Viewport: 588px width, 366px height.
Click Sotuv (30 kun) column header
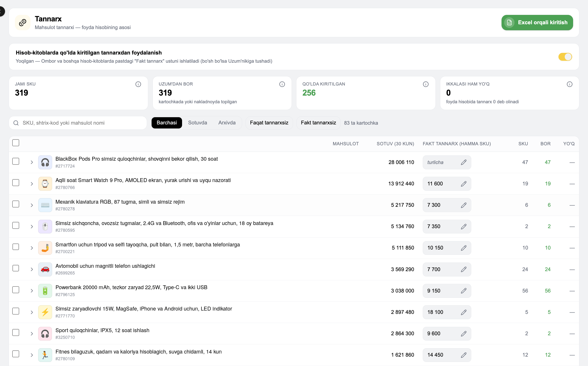395,144
